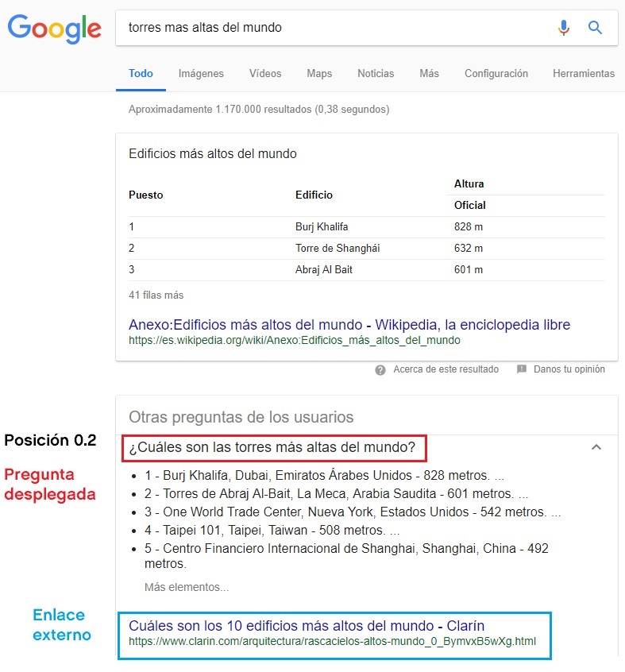Click 'Herramientas' to show search tools
Screen dimensions: 625x672
point(584,73)
